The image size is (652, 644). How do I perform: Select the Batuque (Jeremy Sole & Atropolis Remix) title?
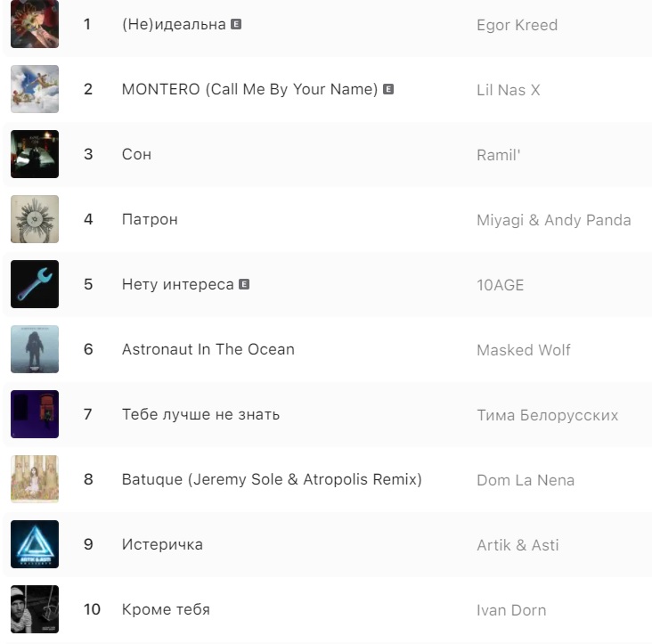pos(272,479)
